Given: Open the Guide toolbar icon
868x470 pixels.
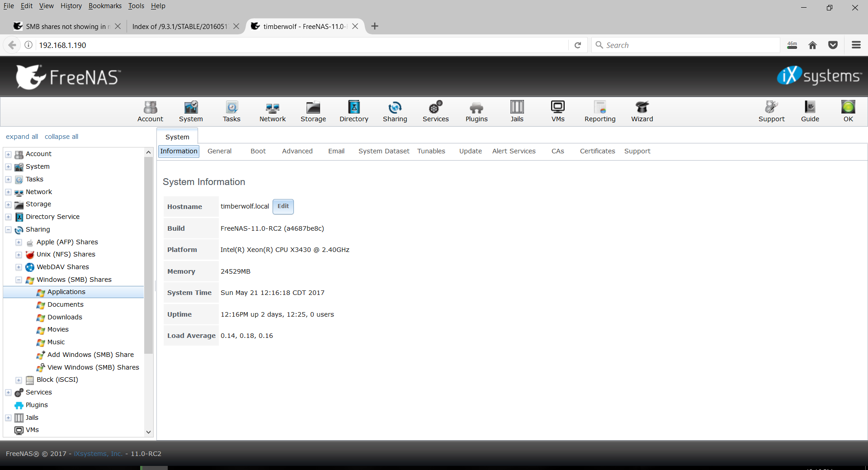Looking at the screenshot, I should [810, 111].
